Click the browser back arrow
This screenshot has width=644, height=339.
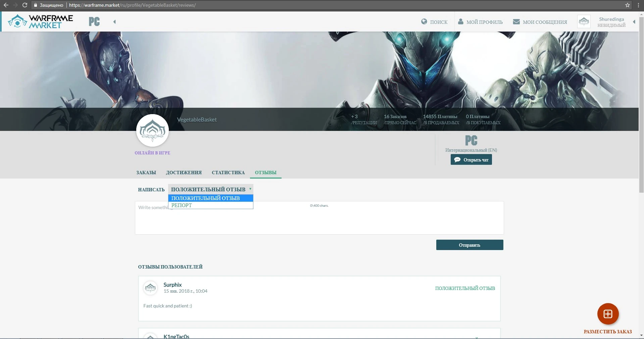point(6,5)
